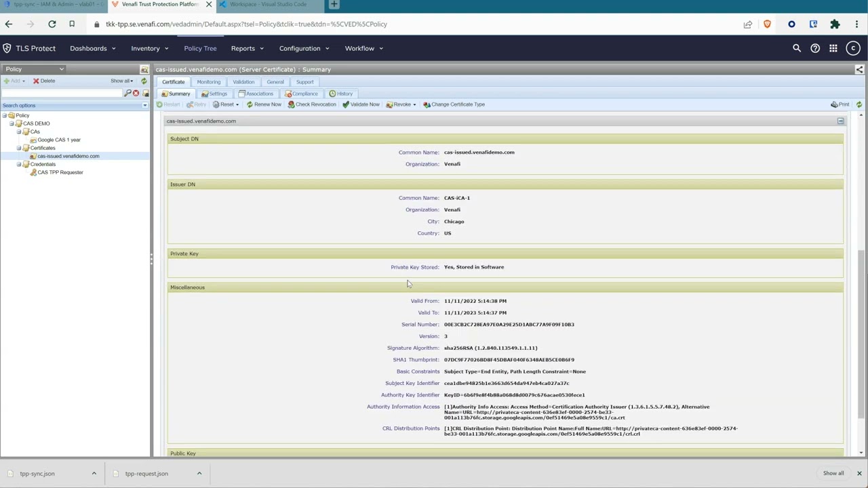Open the Policy Tree menu
The height and width of the screenshot is (488, 868).
pyautogui.click(x=200, y=48)
